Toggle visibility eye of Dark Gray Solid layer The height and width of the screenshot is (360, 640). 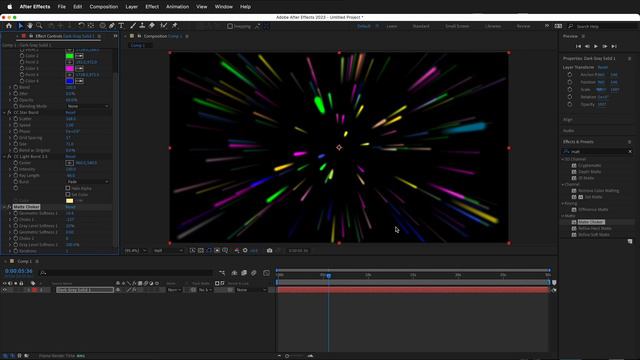[x=5, y=290]
